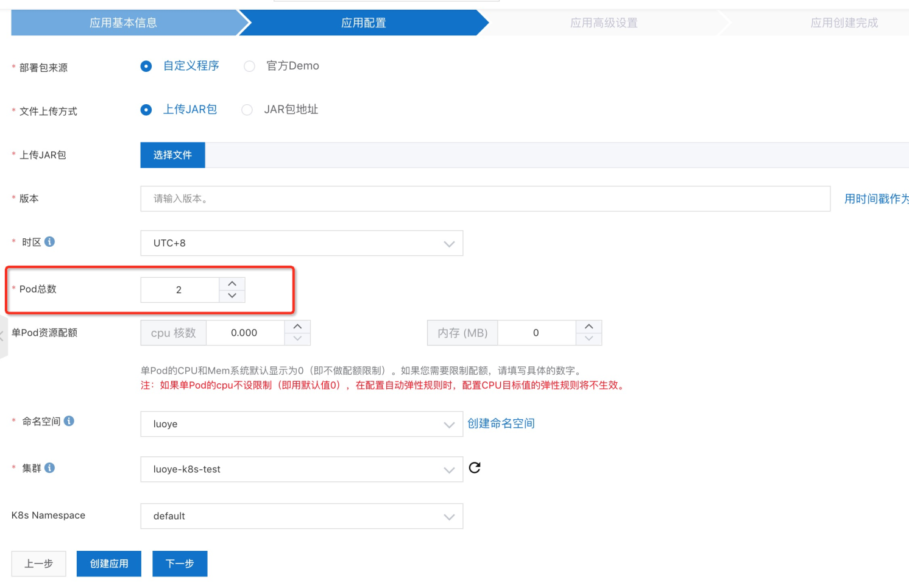
Task: Increase Pod总数 with the up arrow
Action: (x=232, y=283)
